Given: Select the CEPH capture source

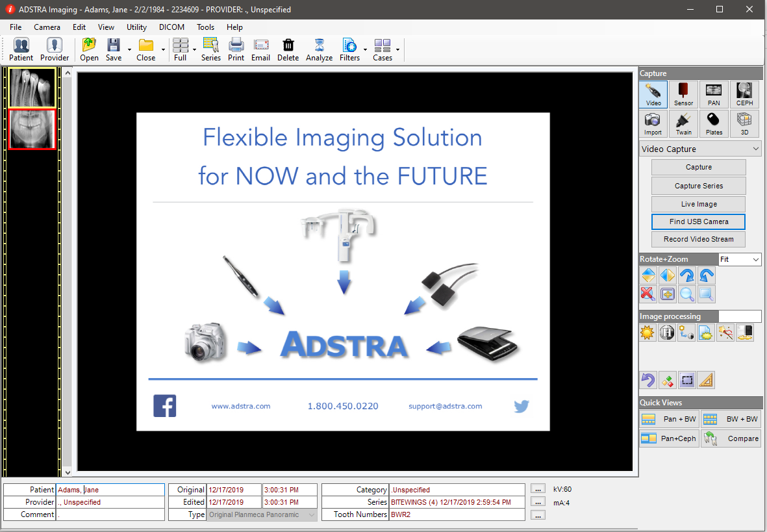Looking at the screenshot, I should [744, 94].
